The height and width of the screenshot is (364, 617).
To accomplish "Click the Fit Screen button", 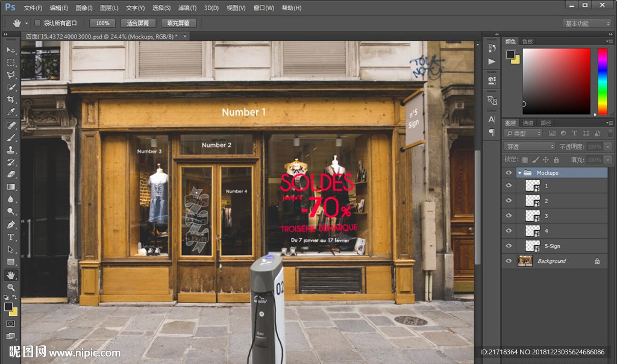I will 138,24.
